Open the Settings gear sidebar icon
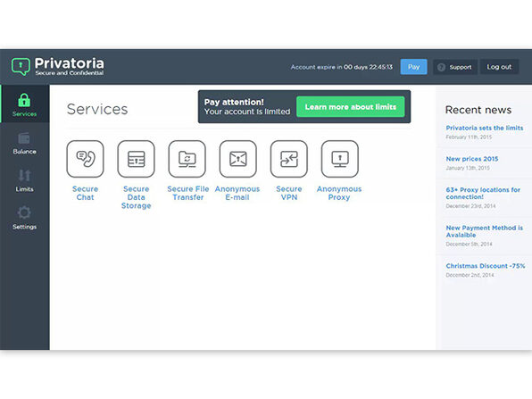 click(24, 212)
